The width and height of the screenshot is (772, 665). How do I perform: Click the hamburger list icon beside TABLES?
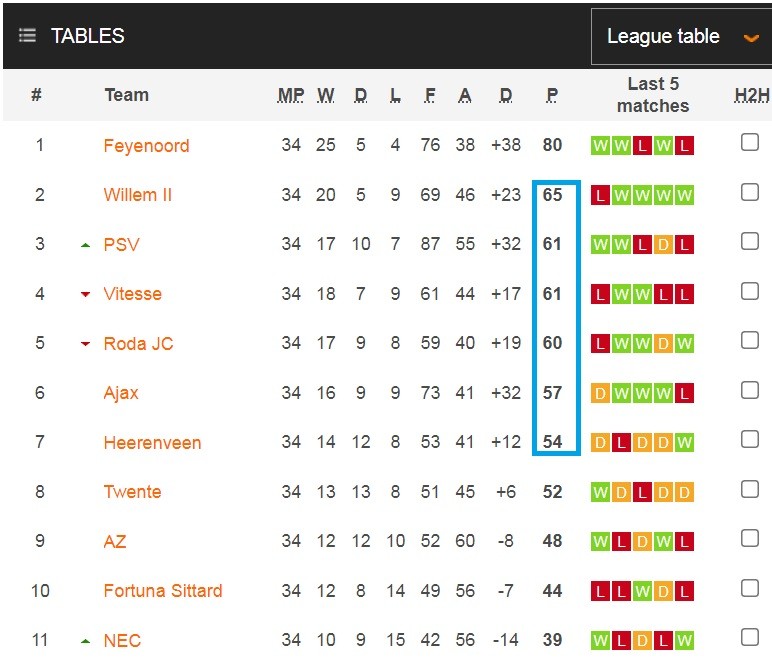pyautogui.click(x=27, y=35)
